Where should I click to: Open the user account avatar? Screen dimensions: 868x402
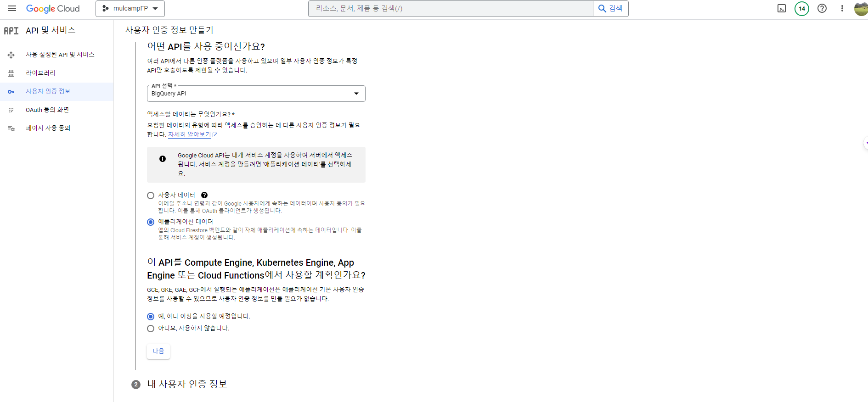[861, 8]
